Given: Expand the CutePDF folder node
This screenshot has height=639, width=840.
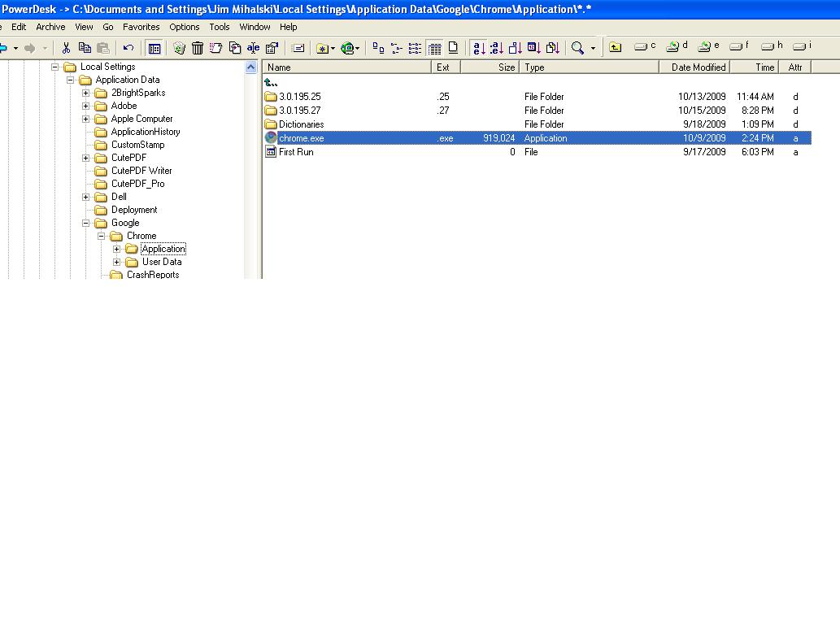Looking at the screenshot, I should pyautogui.click(x=85, y=158).
